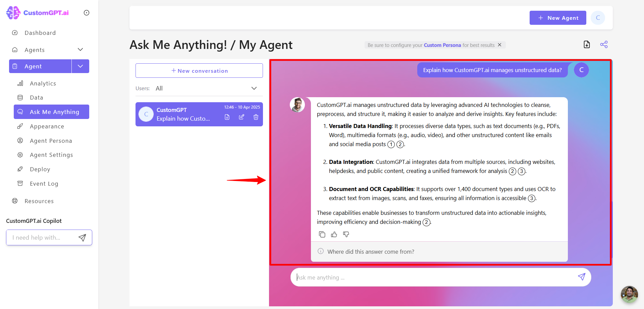Follow the Custom Persona link

click(442, 45)
